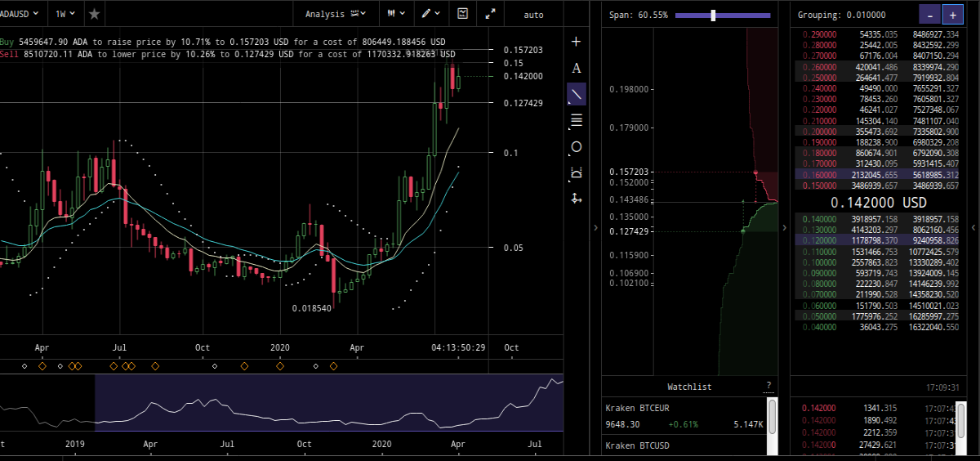This screenshot has height=461, width=980.
Task: Select the ellipse drawing tool
Action: tap(577, 146)
